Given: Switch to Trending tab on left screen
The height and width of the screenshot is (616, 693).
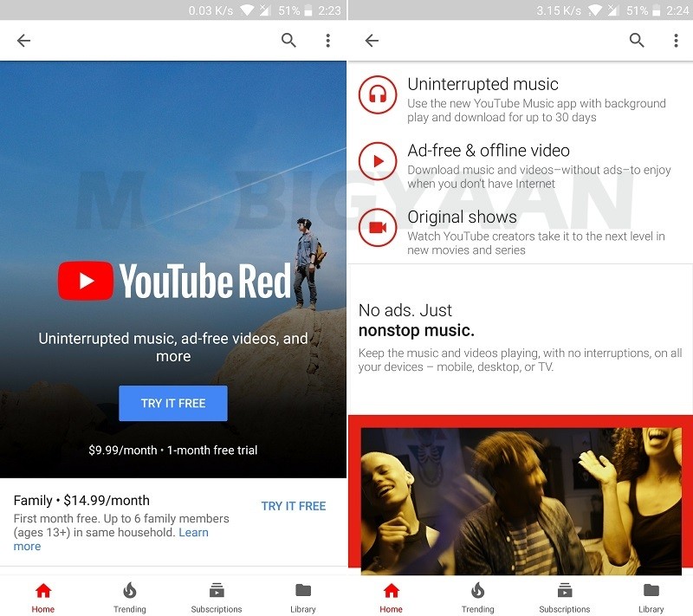Looking at the screenshot, I should 129,598.
